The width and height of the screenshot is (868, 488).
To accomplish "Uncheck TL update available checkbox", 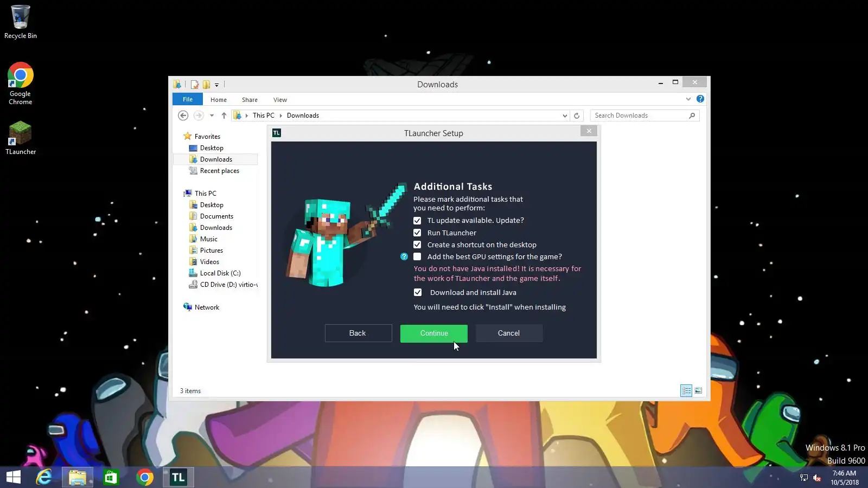I will [417, 221].
